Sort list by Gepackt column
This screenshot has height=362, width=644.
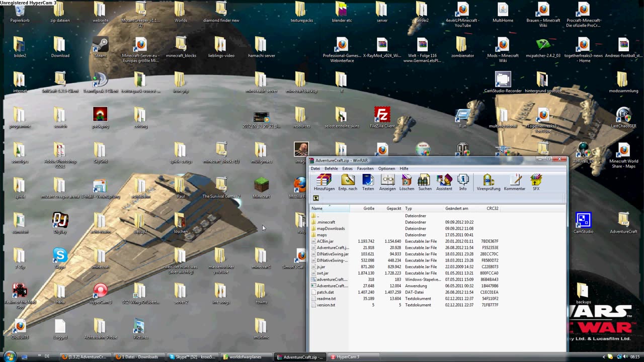coord(390,208)
